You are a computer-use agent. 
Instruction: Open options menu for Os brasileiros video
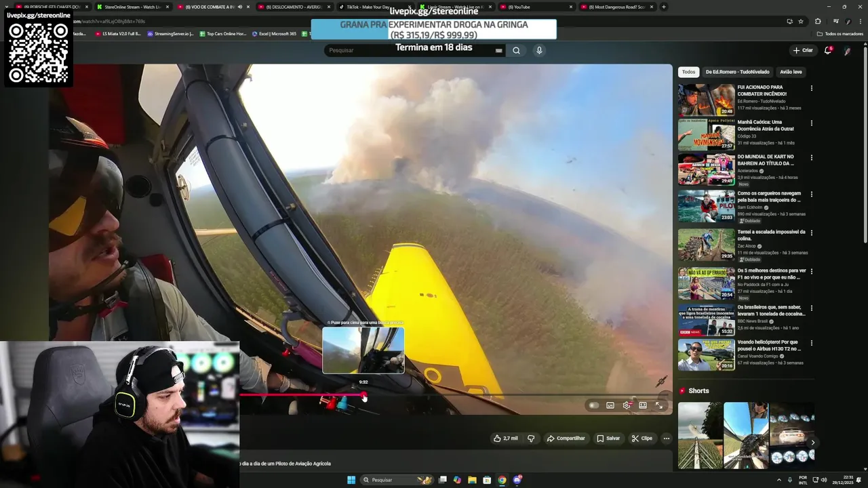811,308
